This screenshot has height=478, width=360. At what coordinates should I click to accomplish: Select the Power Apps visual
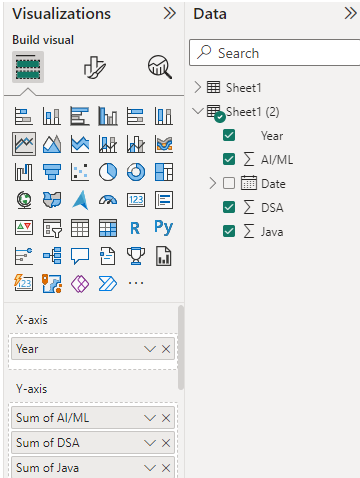[80, 284]
